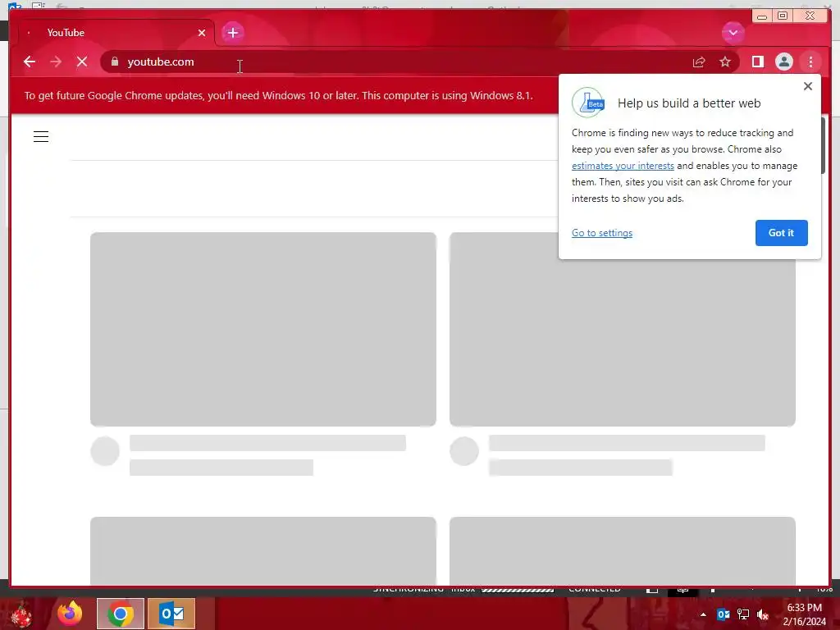Image resolution: width=840 pixels, height=630 pixels.
Task: Click the Outlook tray icon
Action: coord(724,614)
